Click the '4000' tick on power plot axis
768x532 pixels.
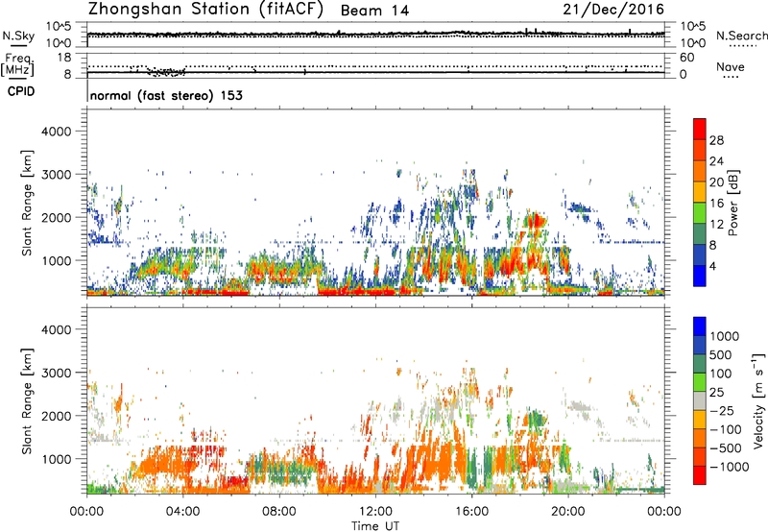coord(56,132)
